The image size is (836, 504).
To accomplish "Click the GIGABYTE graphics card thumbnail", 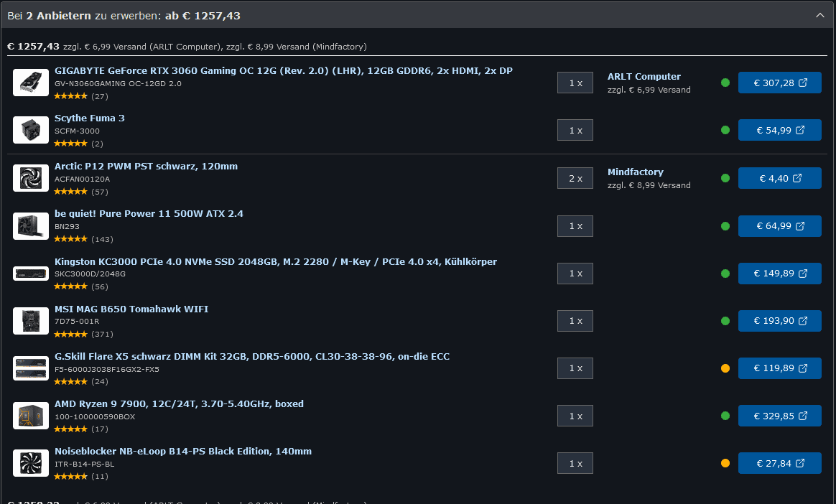I will (31, 83).
